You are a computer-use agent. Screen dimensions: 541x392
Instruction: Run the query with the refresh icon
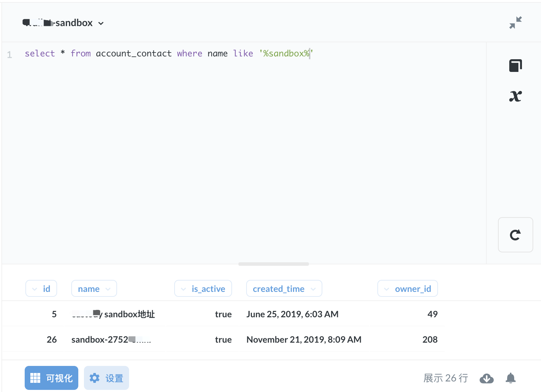515,235
